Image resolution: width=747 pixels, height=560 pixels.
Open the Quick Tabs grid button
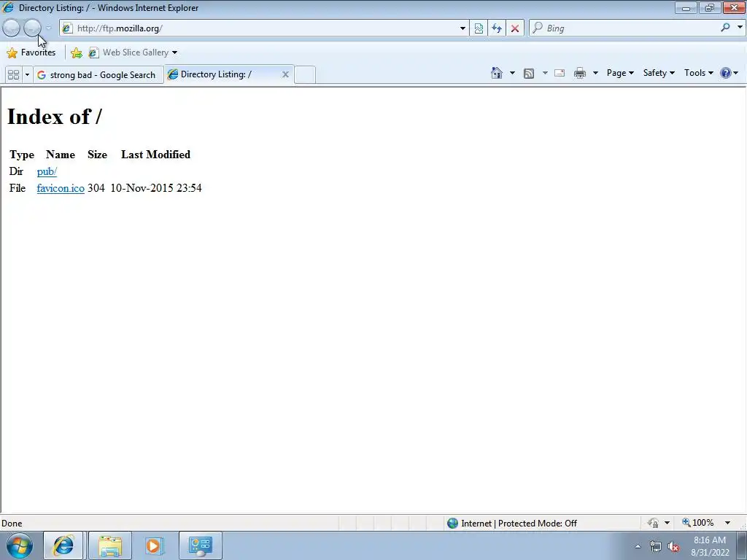(13, 75)
